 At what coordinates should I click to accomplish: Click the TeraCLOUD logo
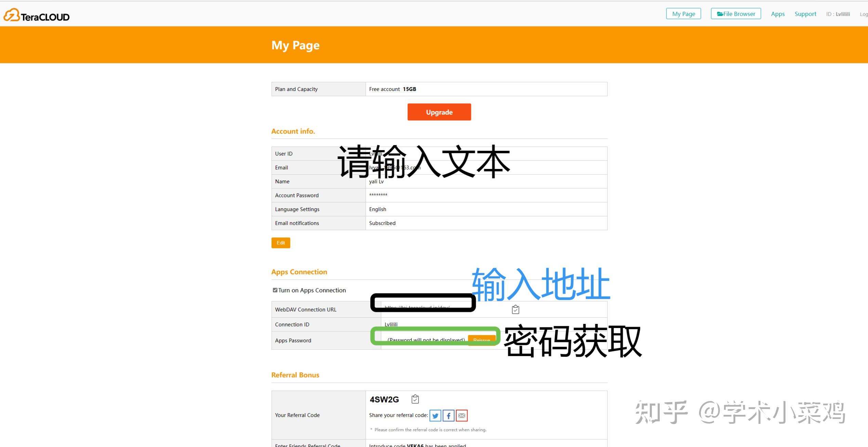coord(37,15)
